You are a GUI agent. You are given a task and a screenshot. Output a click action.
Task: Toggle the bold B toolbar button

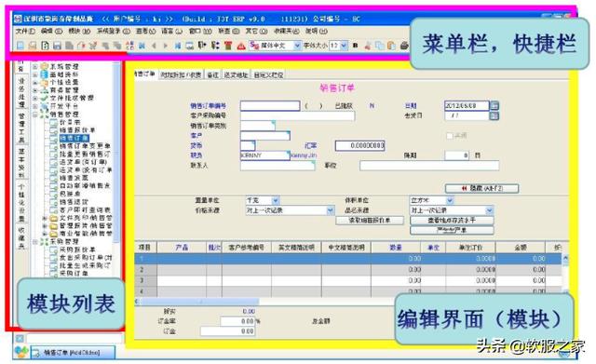(x=355, y=46)
